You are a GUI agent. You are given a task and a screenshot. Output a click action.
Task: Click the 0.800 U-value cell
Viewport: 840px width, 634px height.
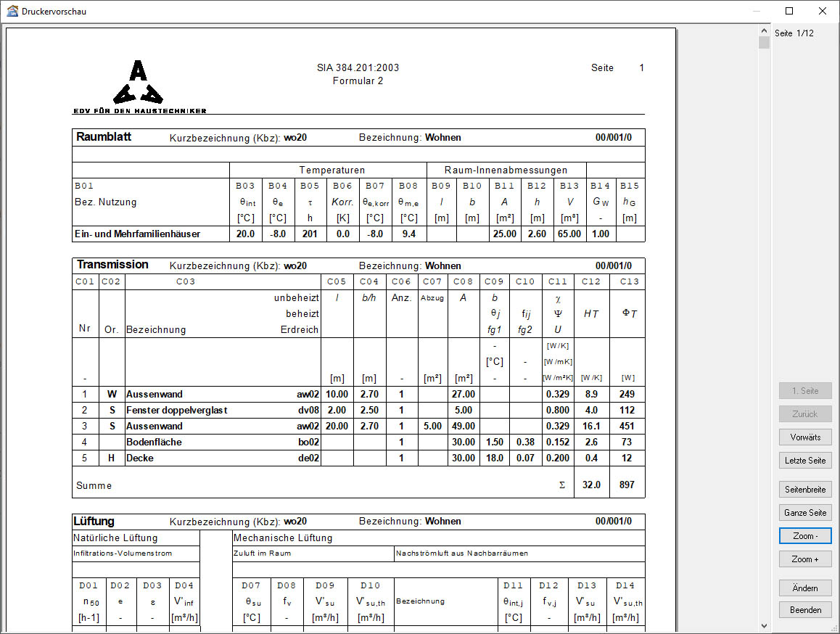click(558, 411)
